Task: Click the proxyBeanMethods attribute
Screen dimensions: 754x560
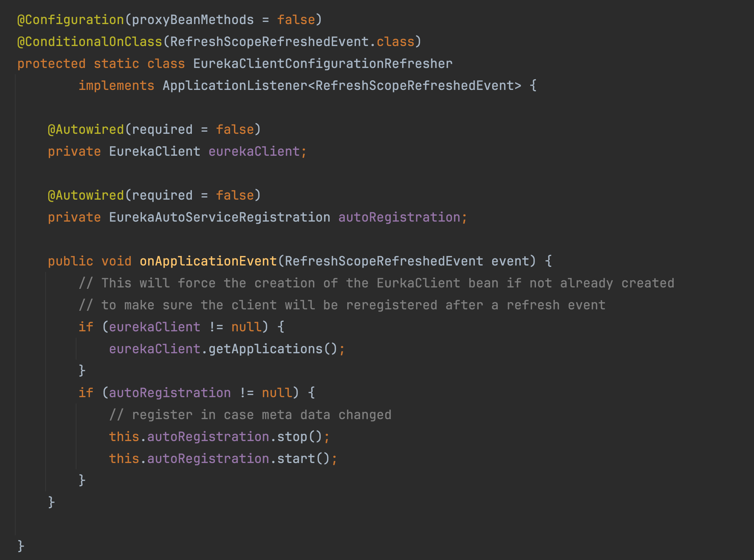Action: tap(193, 20)
